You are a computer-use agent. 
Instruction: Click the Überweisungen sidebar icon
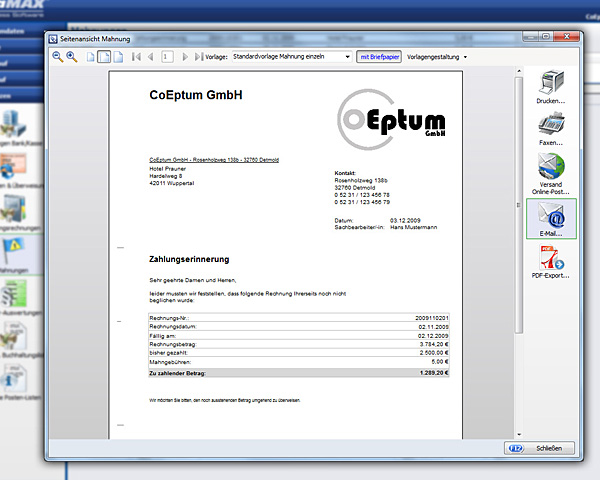[13, 166]
